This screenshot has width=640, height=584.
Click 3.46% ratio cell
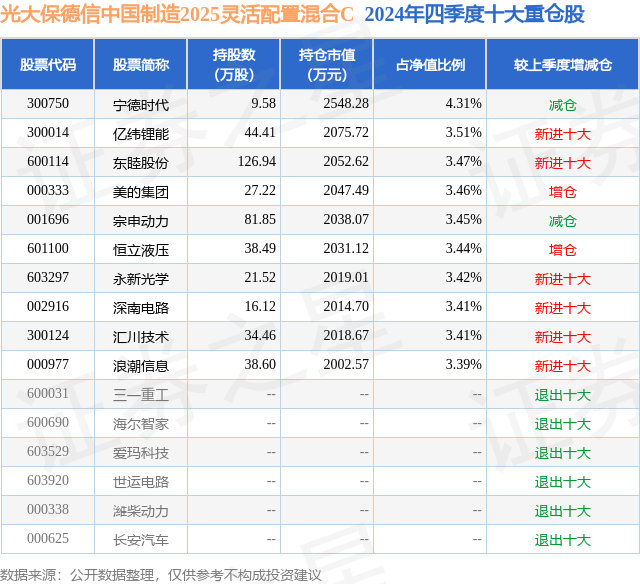(463, 191)
